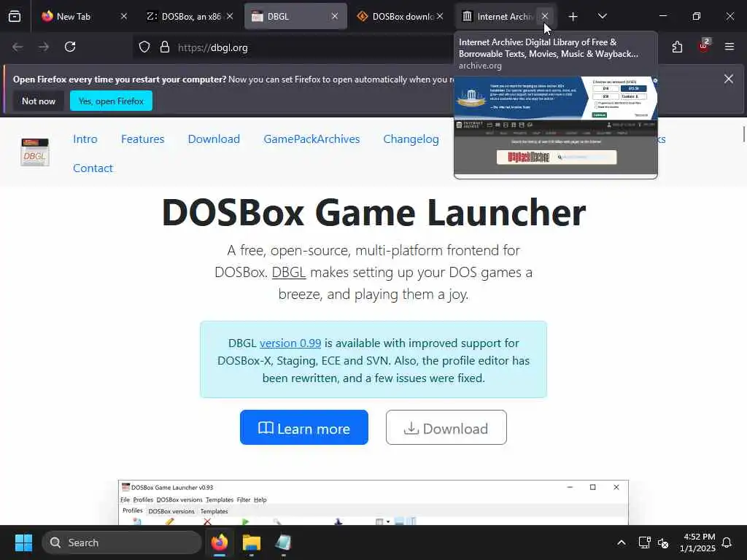The width and height of the screenshot is (747, 560).
Task: Open Firefox from the taskbar
Action: click(x=220, y=542)
